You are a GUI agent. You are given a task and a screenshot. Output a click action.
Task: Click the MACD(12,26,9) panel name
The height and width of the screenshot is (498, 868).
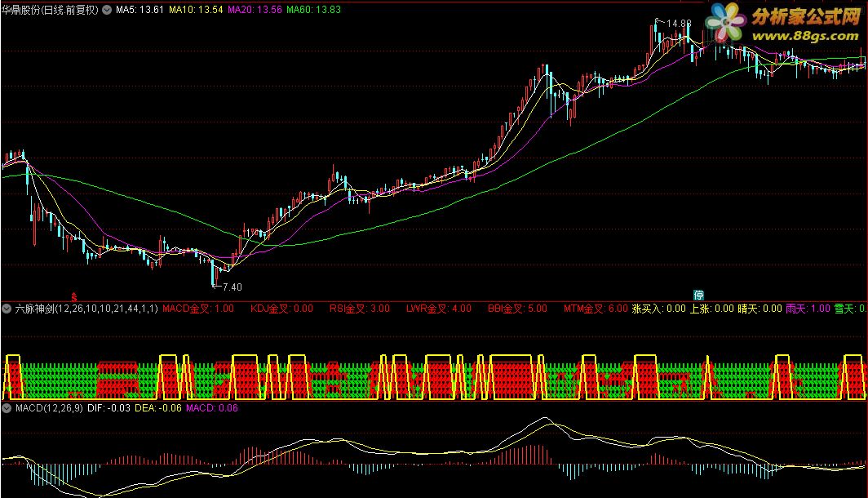coord(49,408)
